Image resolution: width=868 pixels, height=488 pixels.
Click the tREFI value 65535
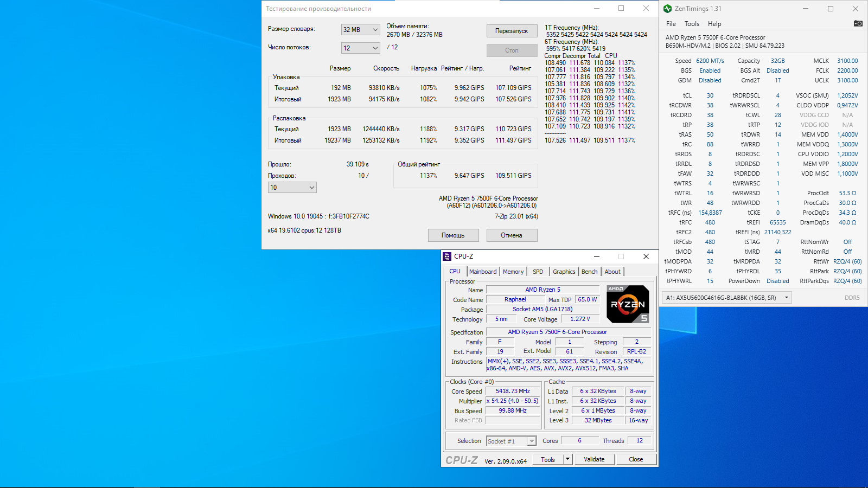(778, 222)
